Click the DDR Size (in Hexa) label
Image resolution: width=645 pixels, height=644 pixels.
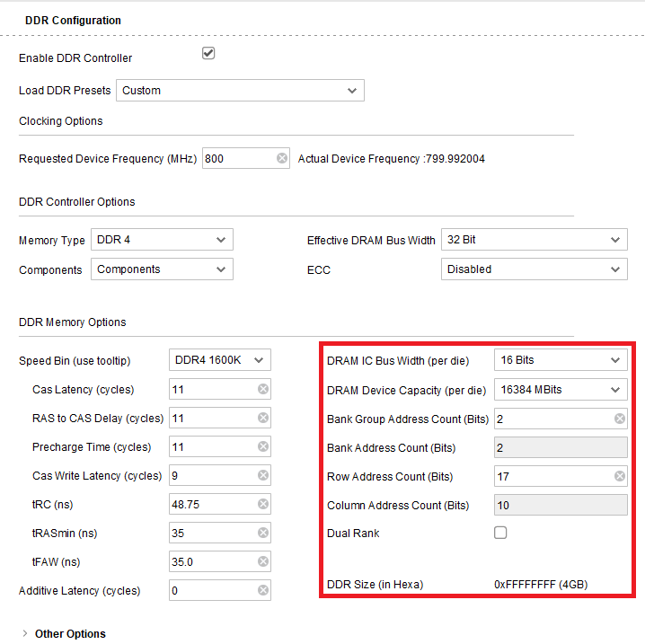[375, 585]
